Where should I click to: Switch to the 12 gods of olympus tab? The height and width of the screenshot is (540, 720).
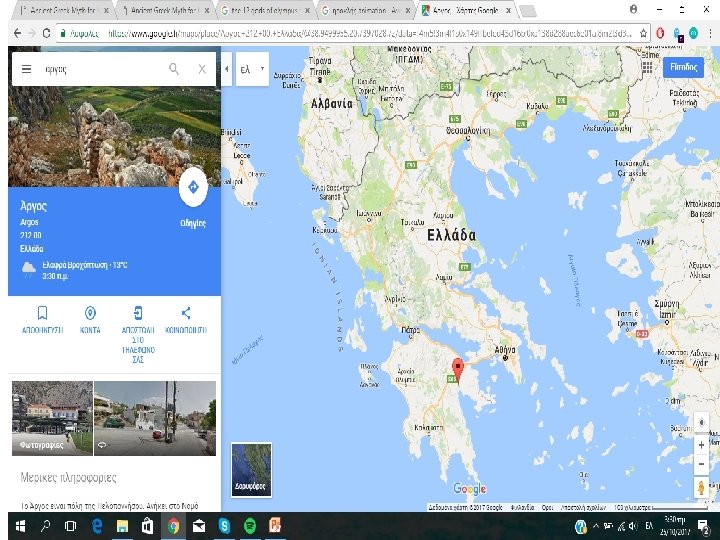coord(264,10)
